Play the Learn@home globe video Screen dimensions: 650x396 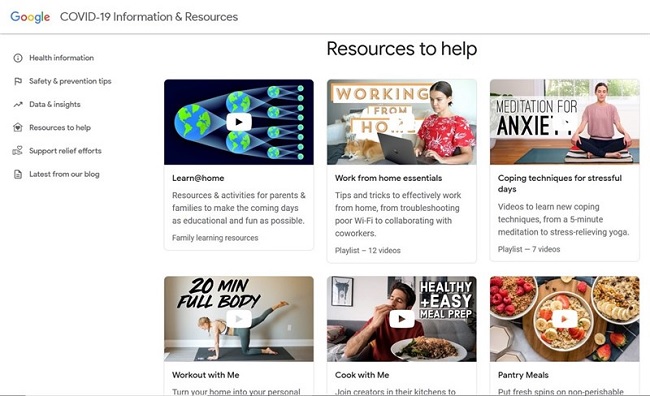tap(239, 122)
